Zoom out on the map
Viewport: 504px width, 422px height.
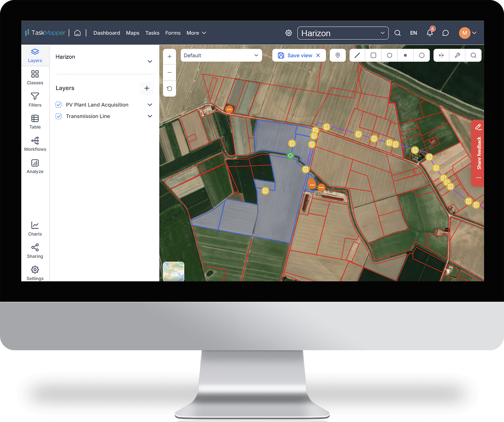point(170,72)
